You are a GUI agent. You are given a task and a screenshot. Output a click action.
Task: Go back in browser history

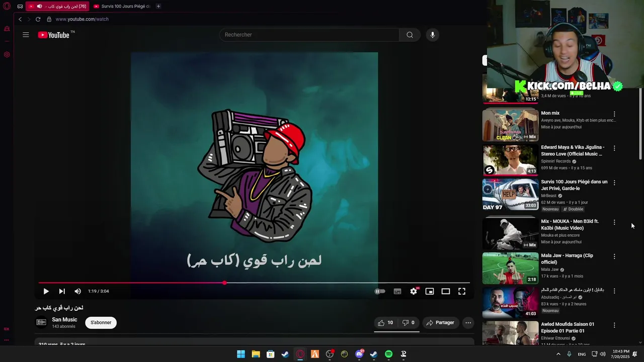pyautogui.click(x=20, y=19)
